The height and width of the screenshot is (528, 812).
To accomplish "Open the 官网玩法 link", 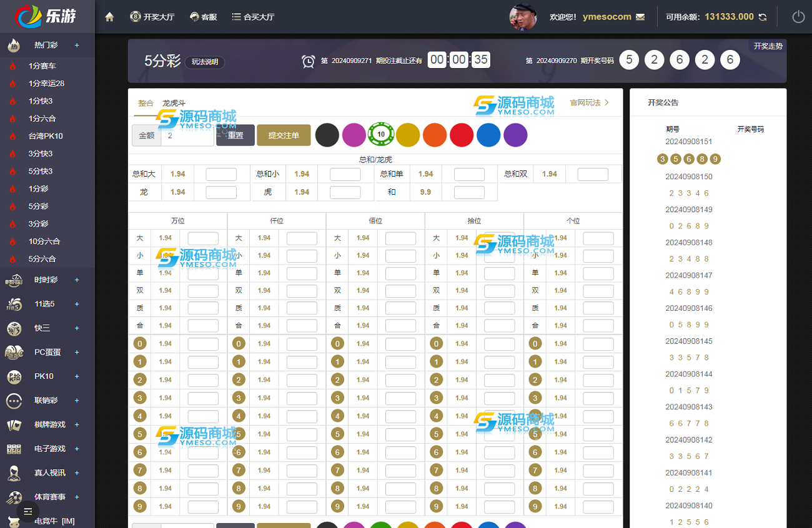I will click(589, 102).
